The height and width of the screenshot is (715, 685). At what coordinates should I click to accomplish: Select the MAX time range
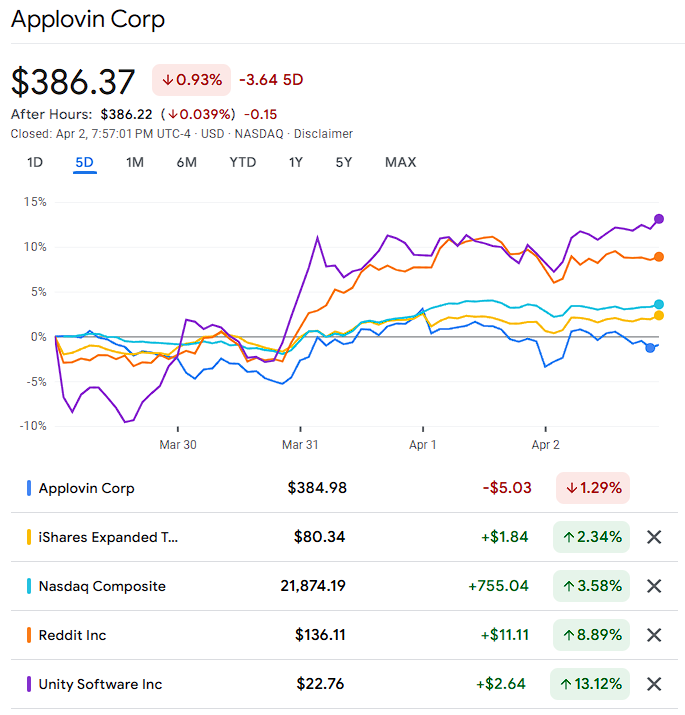(400, 162)
